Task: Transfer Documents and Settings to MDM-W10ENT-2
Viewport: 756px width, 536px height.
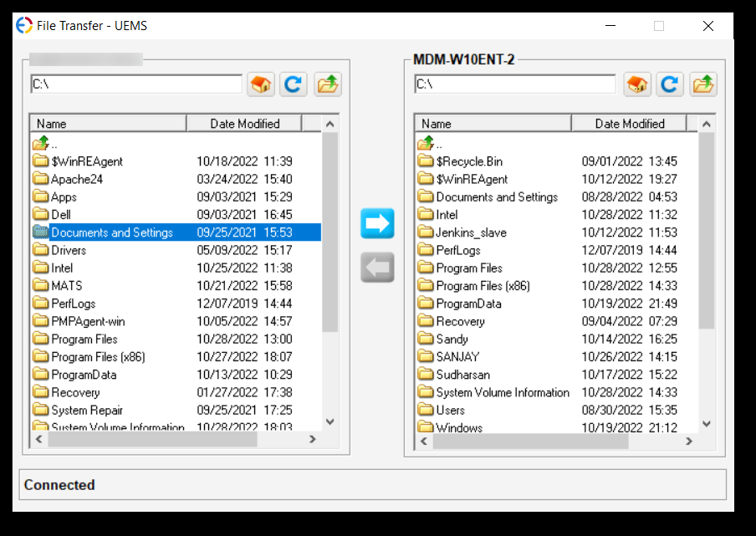Action: (x=377, y=223)
